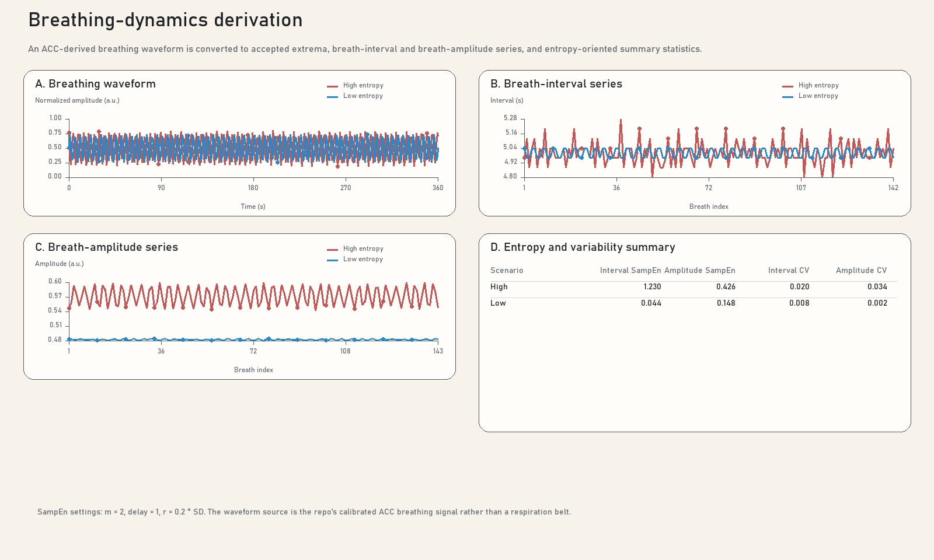Select the 'High' scenario row label
This screenshot has width=934, height=560.
point(499,286)
